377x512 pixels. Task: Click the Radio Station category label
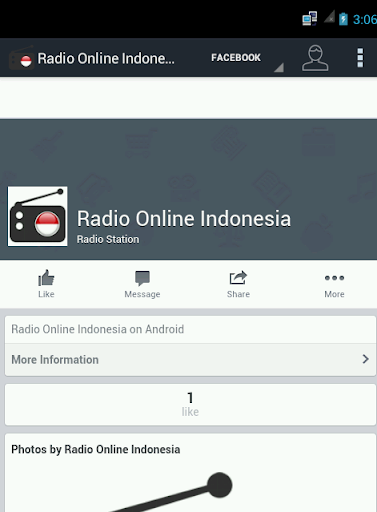tap(108, 239)
